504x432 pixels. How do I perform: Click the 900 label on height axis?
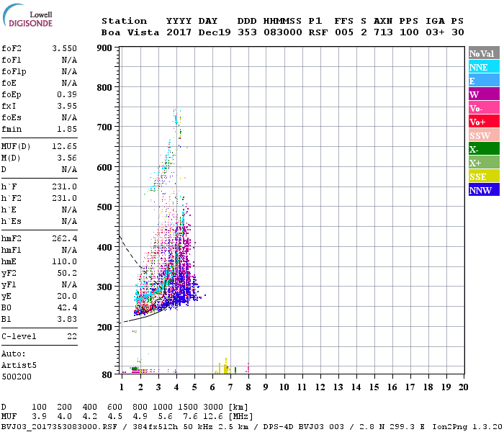(x=106, y=48)
